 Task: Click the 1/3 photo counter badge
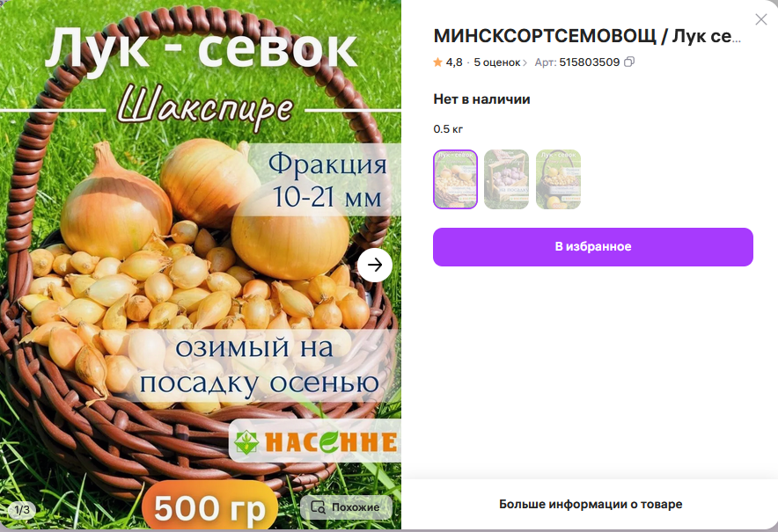tap(21, 510)
